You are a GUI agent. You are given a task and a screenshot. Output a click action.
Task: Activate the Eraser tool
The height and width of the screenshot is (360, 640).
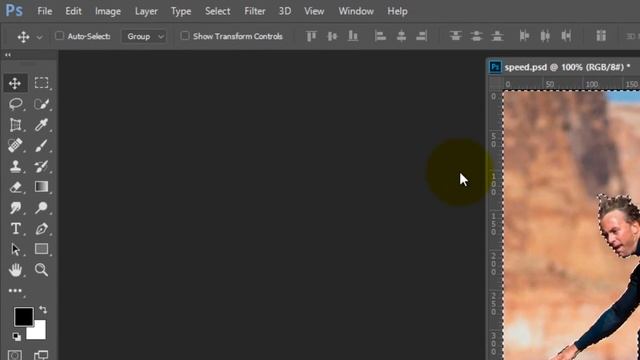[x=16, y=187]
